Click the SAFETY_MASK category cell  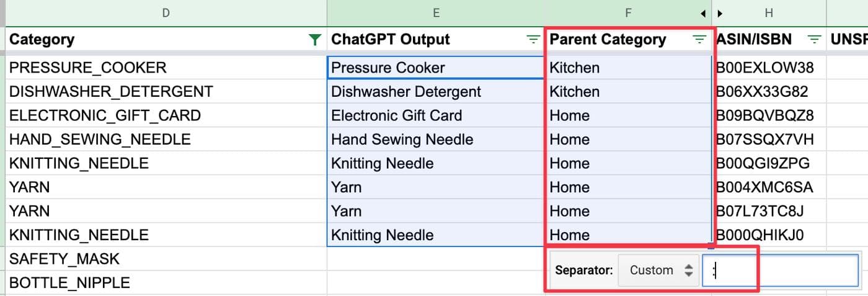coord(166,259)
